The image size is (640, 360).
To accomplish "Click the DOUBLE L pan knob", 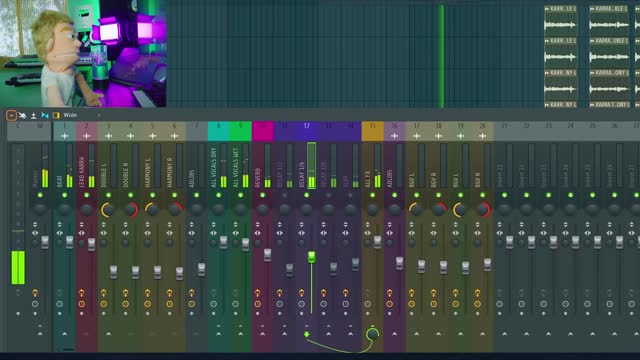I will pyautogui.click(x=108, y=210).
